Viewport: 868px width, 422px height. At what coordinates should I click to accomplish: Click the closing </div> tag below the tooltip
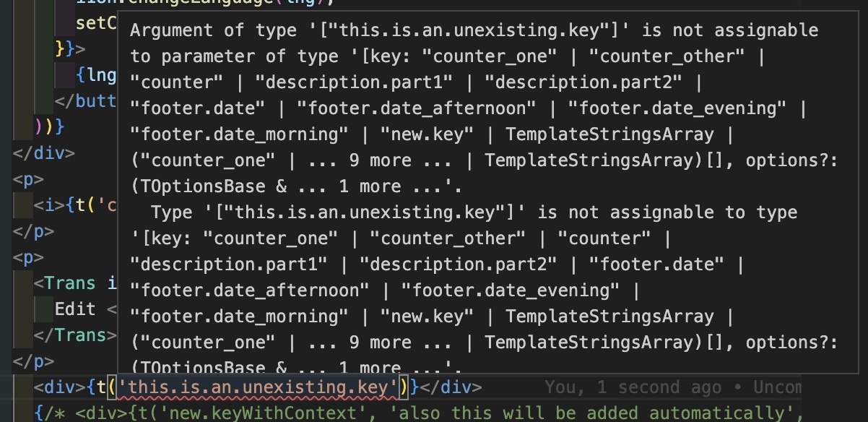(x=451, y=387)
